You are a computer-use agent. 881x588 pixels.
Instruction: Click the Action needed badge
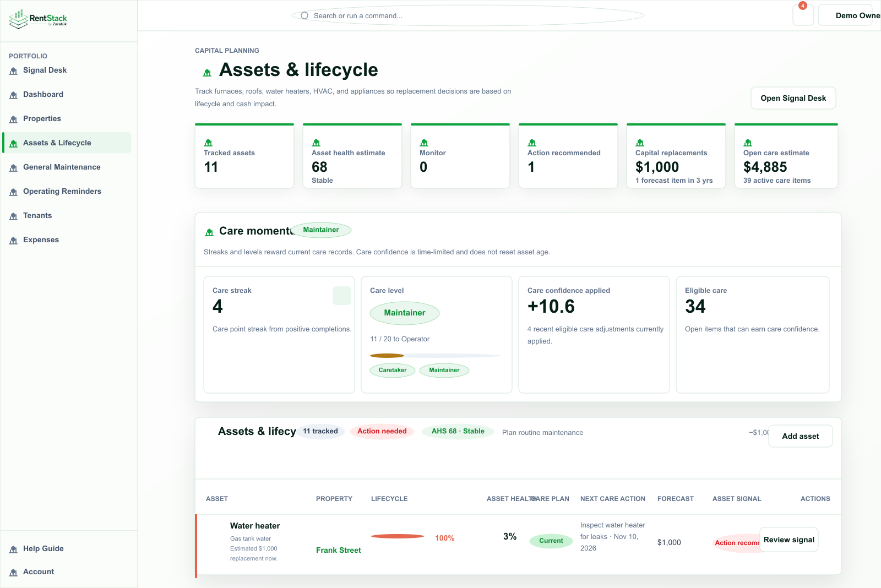point(382,431)
